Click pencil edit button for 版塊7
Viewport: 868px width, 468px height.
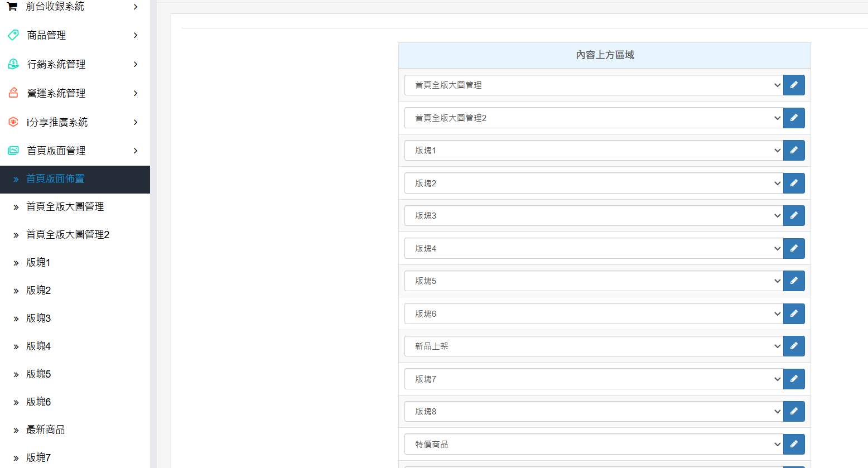(x=794, y=379)
